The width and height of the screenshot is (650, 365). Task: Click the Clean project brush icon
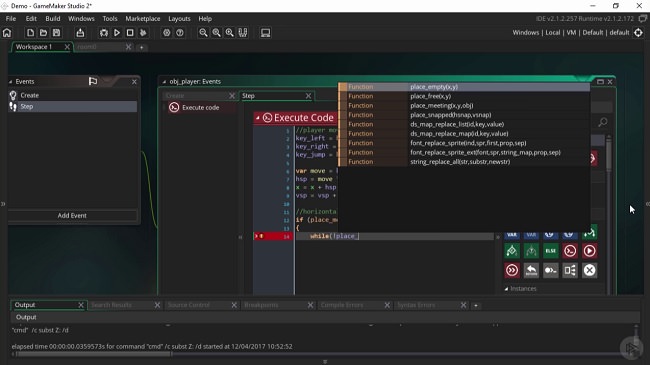(x=143, y=33)
